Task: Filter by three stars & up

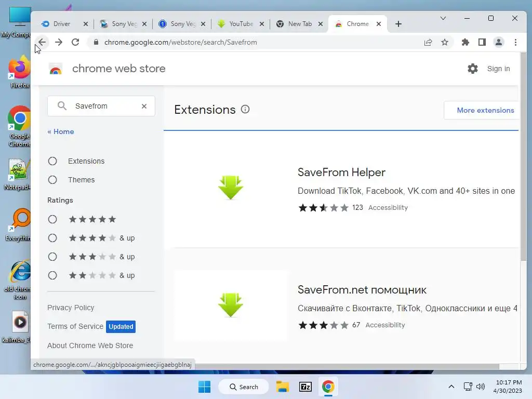Action: (52, 257)
